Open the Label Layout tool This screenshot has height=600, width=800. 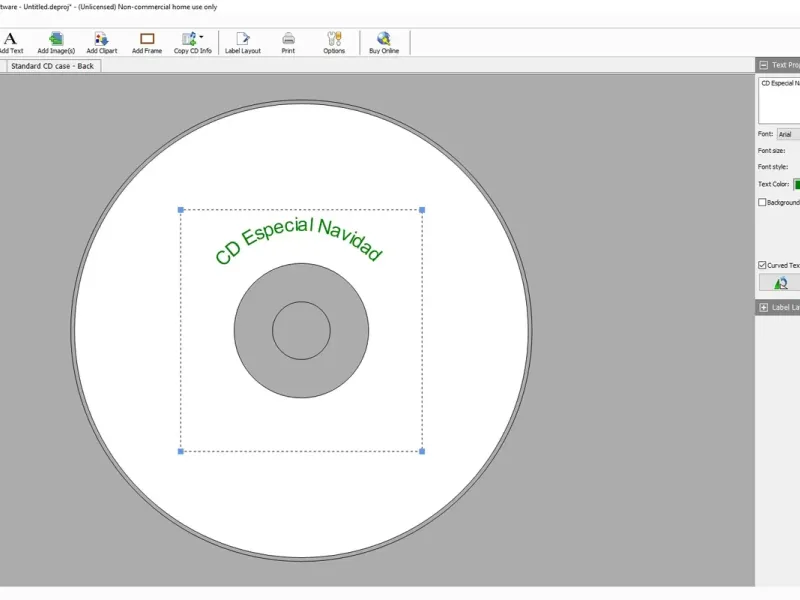(x=243, y=43)
